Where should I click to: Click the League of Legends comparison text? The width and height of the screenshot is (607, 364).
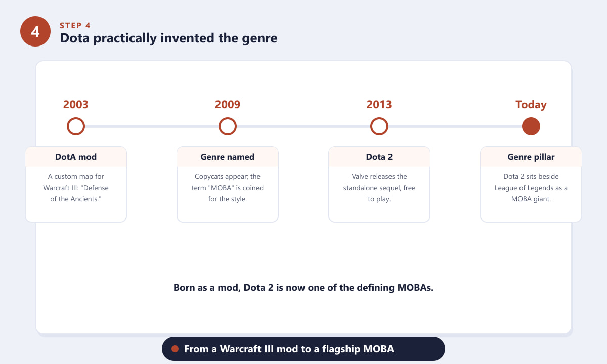531,188
